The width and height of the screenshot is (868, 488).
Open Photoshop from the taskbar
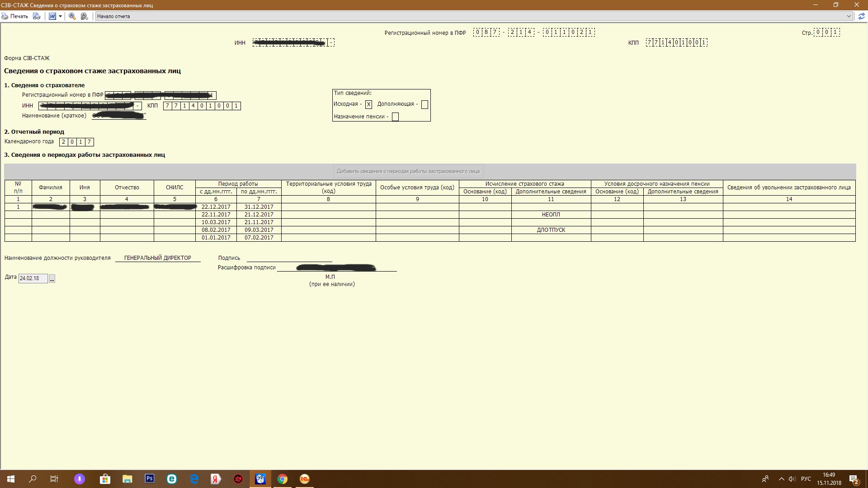click(x=150, y=479)
